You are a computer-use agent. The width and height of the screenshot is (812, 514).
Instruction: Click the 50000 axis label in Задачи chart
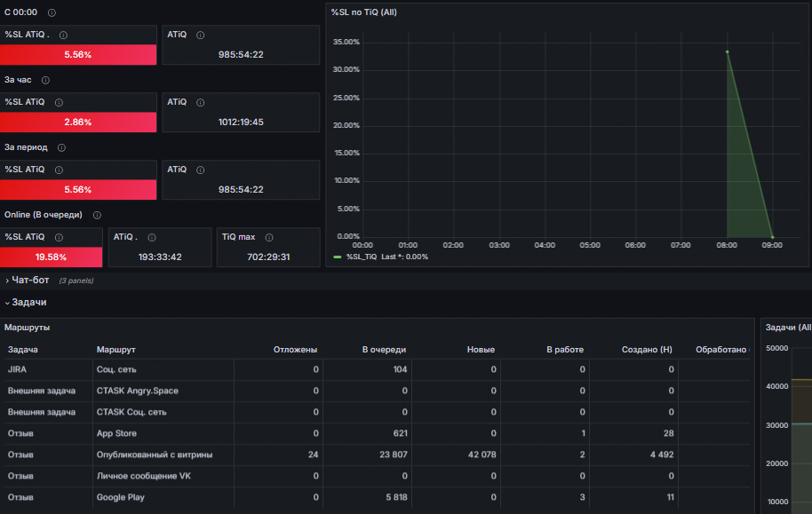coord(776,348)
